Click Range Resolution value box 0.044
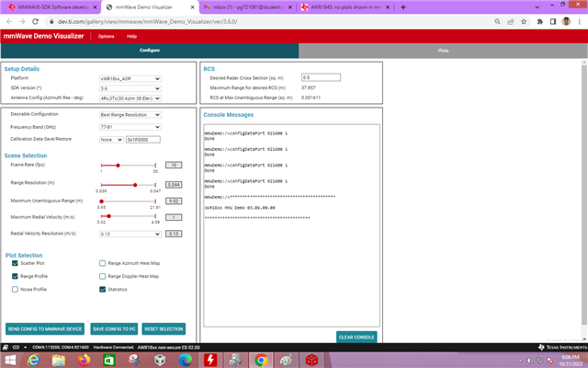 tap(174, 185)
